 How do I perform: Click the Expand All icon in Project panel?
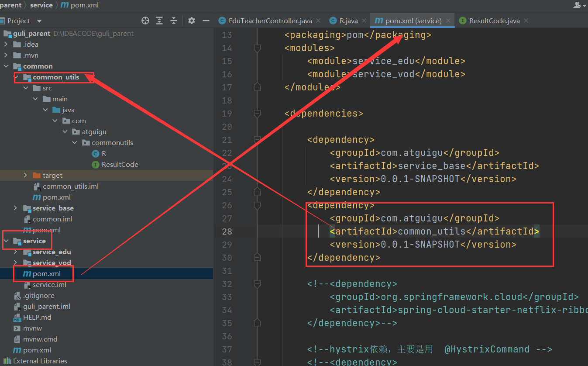click(159, 21)
